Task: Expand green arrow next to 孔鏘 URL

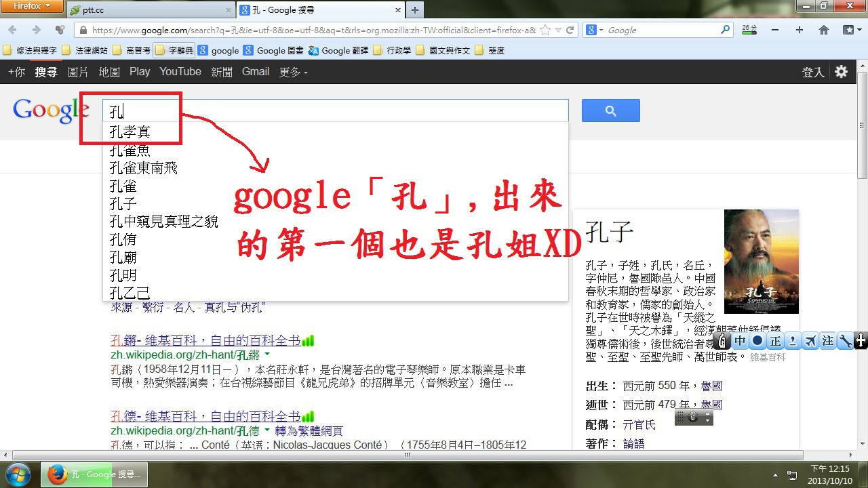Action: pos(267,354)
